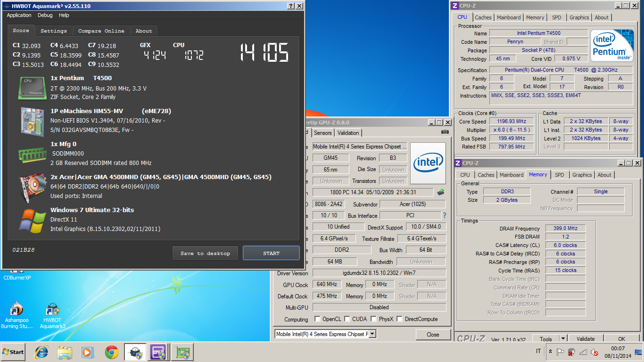
Task: Click the muted volume speaker tray icon
Action: click(595, 352)
